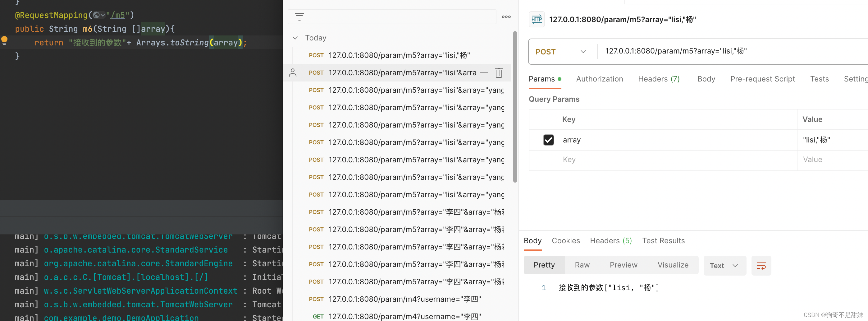Switch to the Authorization tab
The width and height of the screenshot is (868, 321).
click(x=600, y=79)
